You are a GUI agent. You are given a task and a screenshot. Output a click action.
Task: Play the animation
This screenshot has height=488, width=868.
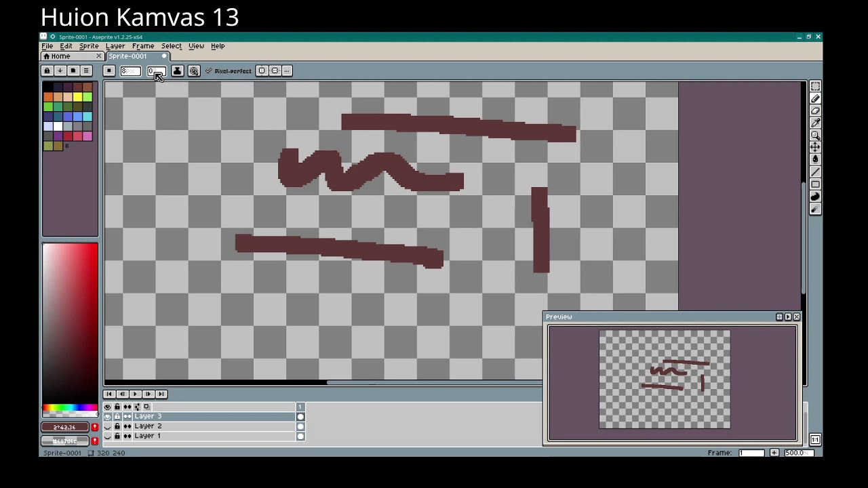pos(135,394)
